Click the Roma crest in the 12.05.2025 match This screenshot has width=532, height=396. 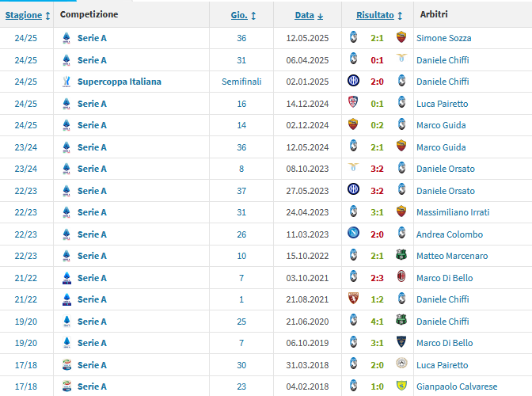coord(401,37)
